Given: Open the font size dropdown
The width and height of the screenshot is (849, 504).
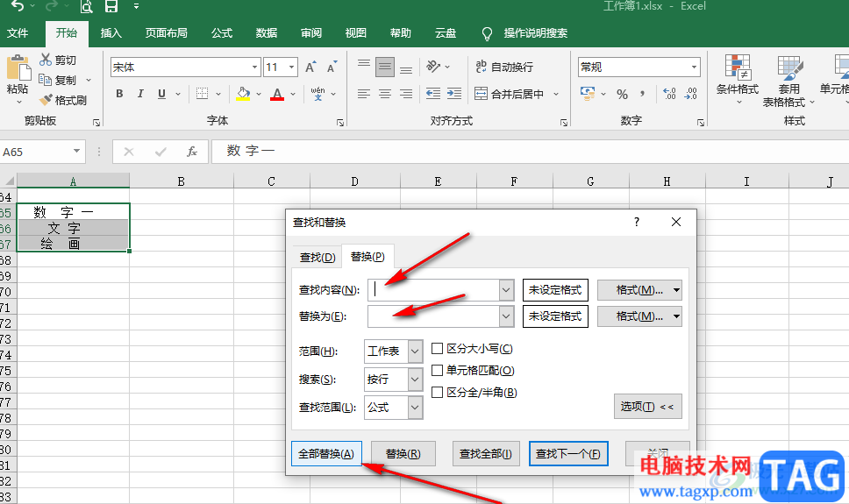Looking at the screenshot, I should (292, 67).
